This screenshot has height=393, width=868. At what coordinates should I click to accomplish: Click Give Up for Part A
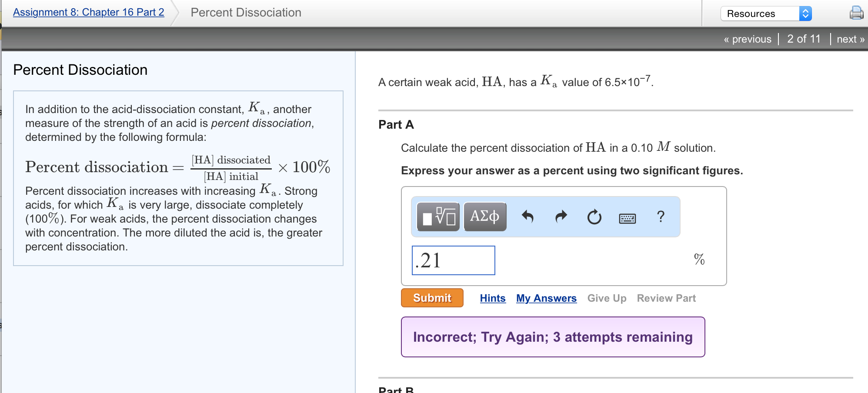[607, 298]
